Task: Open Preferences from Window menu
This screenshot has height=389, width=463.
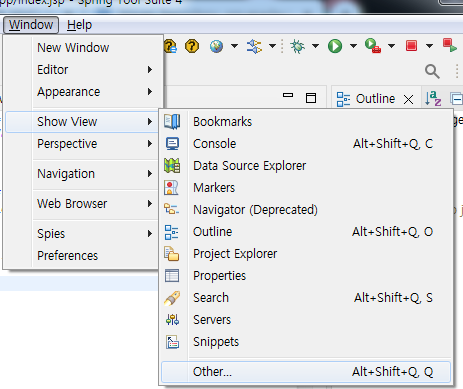Action: [x=68, y=256]
